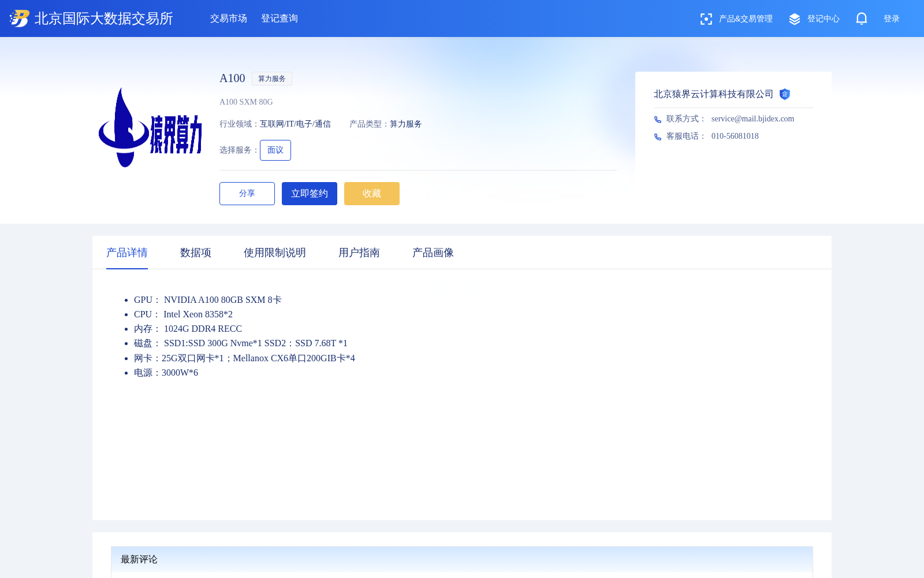Click the 猿界算力 product logo image
Image resolution: width=924 pixels, height=578 pixels.
pos(150,128)
